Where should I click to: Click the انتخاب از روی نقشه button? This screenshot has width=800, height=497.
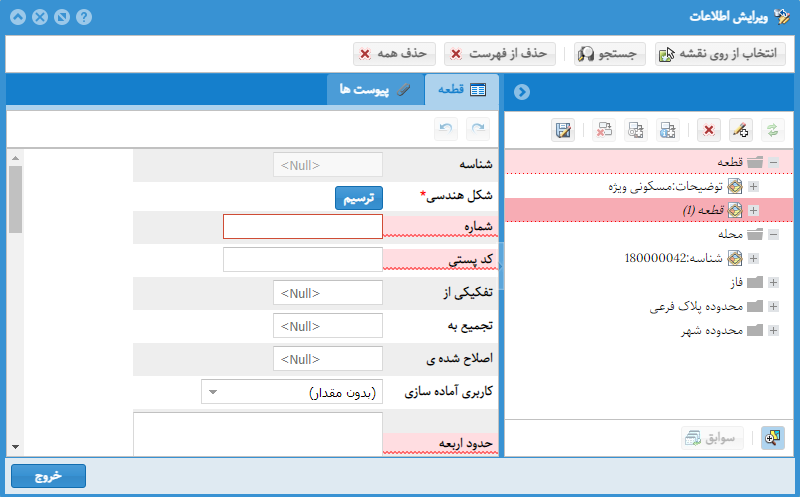coord(720,54)
